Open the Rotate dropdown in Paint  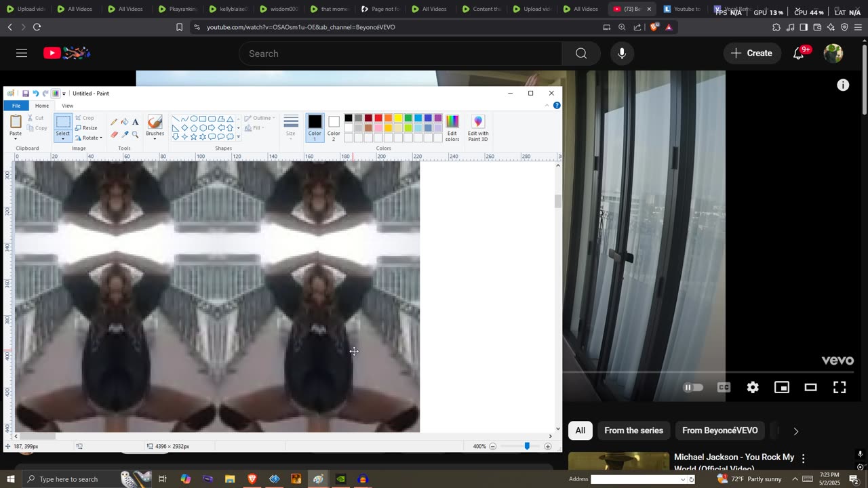pyautogui.click(x=89, y=138)
